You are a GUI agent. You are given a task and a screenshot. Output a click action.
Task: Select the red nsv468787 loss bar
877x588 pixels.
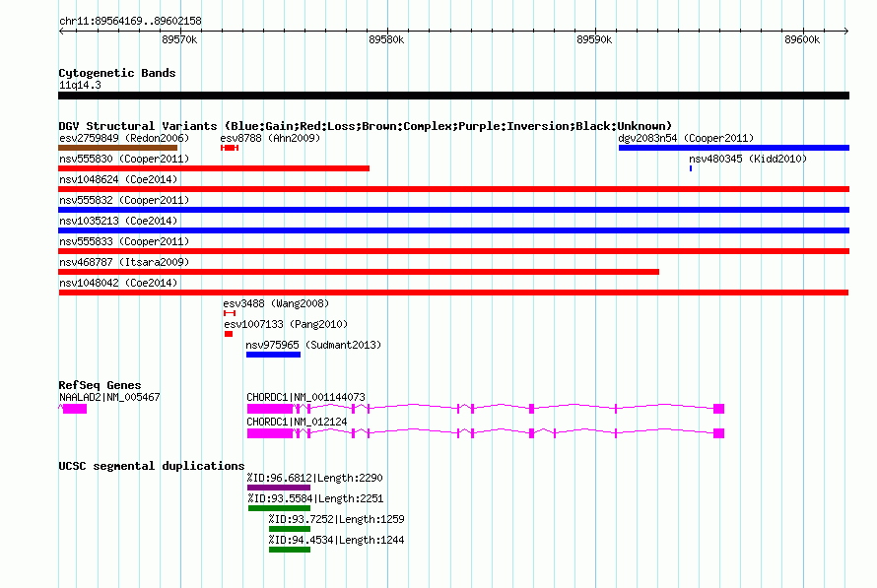click(359, 272)
